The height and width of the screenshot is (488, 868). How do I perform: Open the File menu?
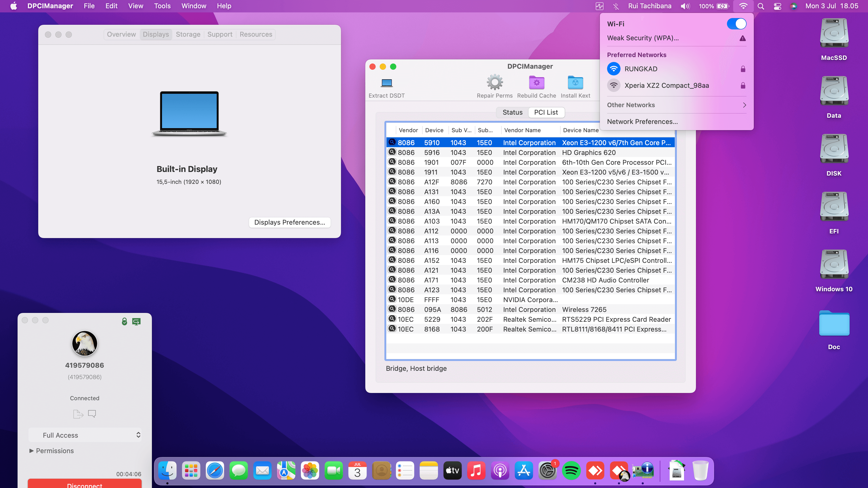click(89, 6)
